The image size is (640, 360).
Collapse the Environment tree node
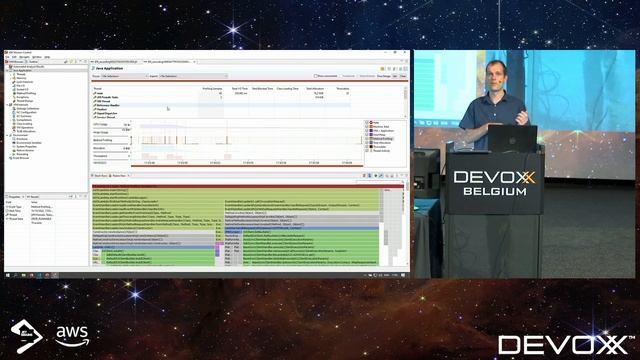[x=7, y=135]
